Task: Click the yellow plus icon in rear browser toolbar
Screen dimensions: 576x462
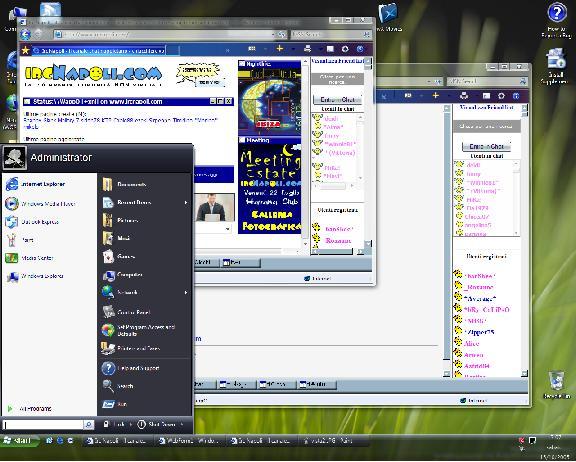Action: pos(436,95)
